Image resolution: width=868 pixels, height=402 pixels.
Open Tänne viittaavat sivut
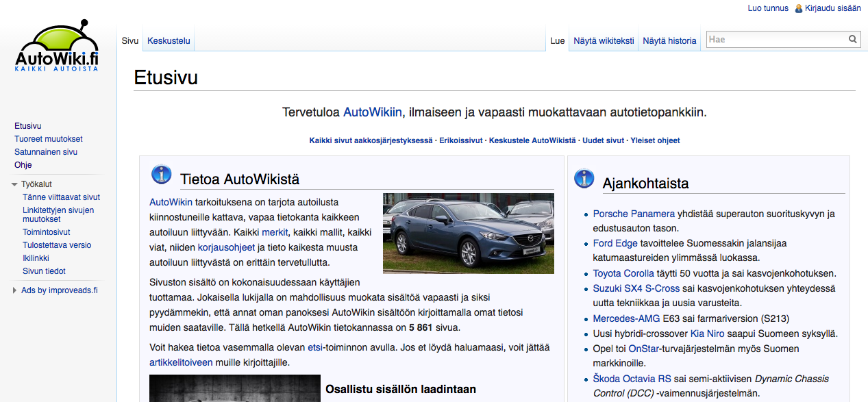pos(62,197)
